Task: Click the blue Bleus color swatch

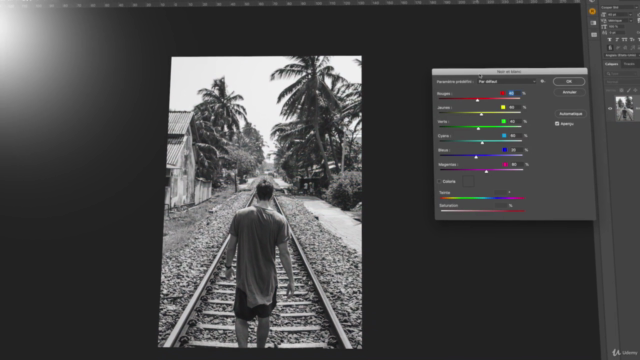Action: [504, 150]
